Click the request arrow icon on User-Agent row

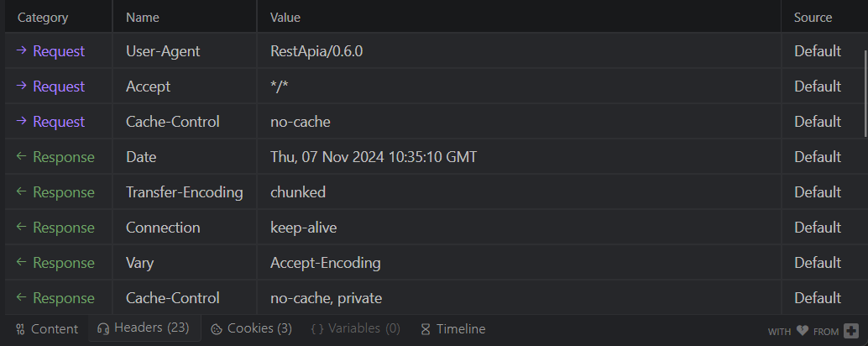(22, 50)
